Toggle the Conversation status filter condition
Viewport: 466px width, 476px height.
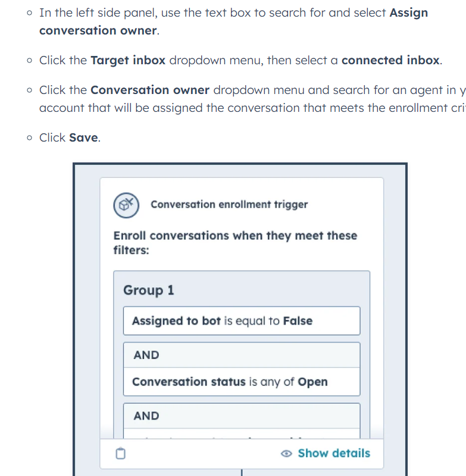point(242,381)
